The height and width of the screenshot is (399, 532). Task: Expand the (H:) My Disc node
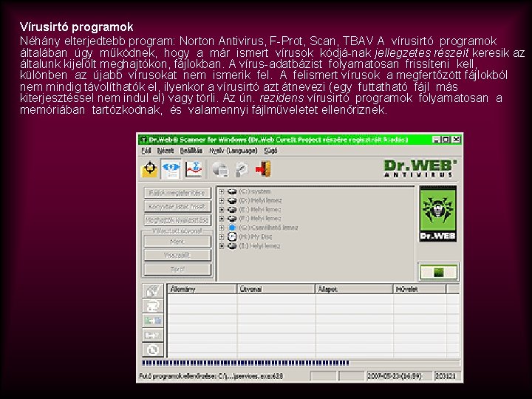coord(222,236)
